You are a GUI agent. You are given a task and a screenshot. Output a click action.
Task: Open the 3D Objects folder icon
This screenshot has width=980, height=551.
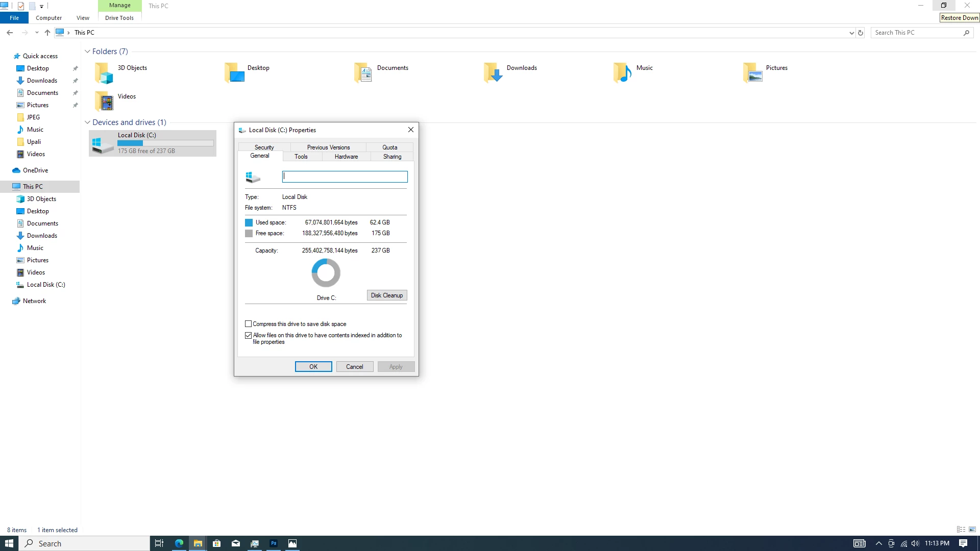104,73
